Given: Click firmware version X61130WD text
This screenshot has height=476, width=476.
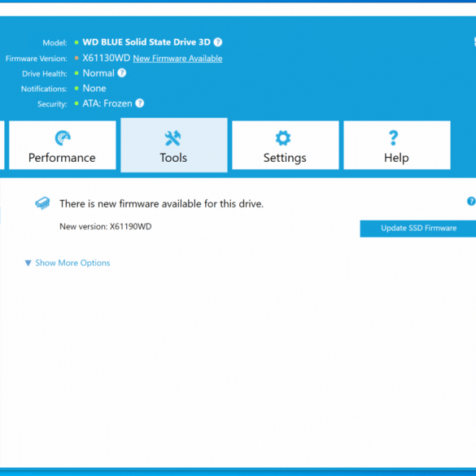Looking at the screenshot, I should click(x=107, y=58).
